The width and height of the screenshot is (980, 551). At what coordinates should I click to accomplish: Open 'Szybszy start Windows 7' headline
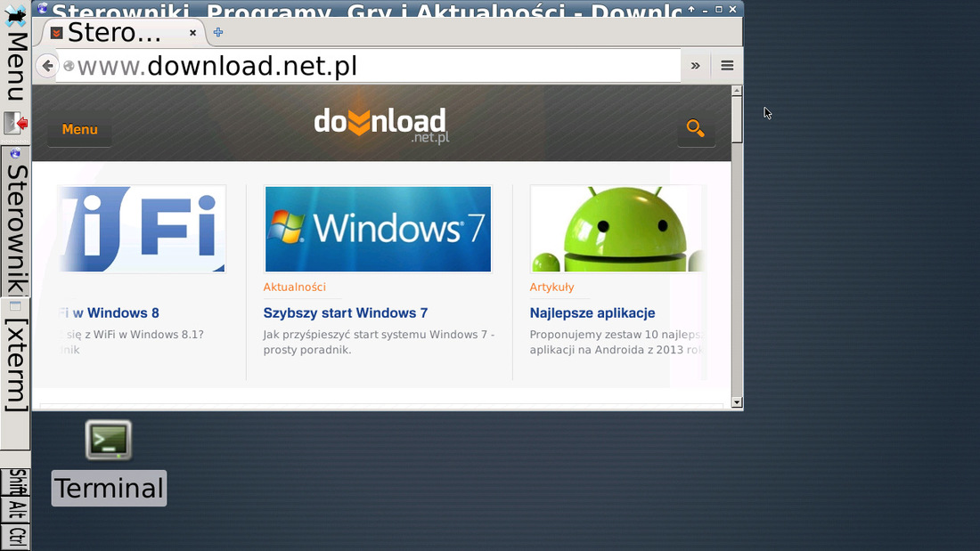click(x=346, y=313)
